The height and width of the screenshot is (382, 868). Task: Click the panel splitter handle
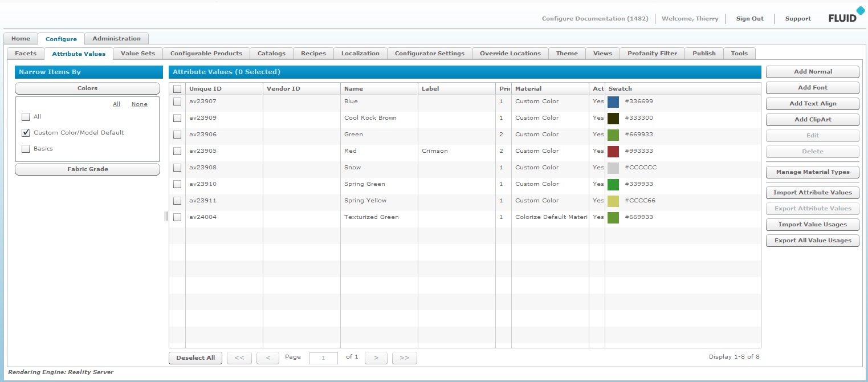tap(166, 216)
